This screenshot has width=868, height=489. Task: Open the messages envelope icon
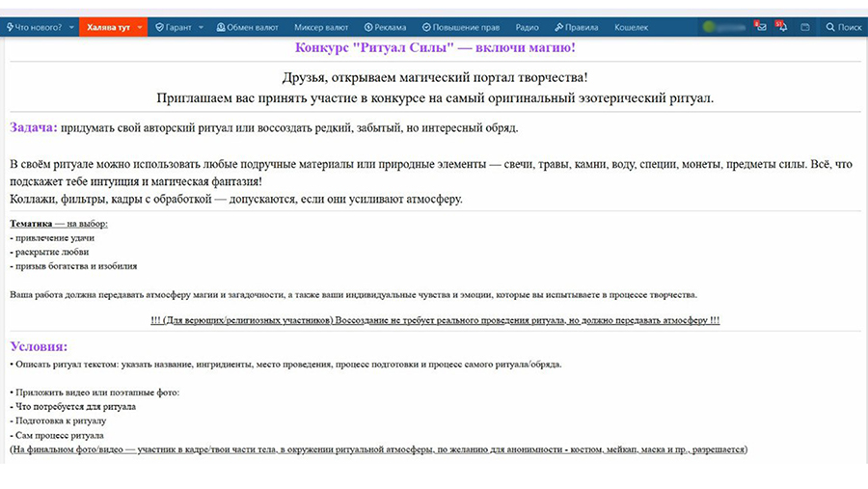pyautogui.click(x=761, y=27)
